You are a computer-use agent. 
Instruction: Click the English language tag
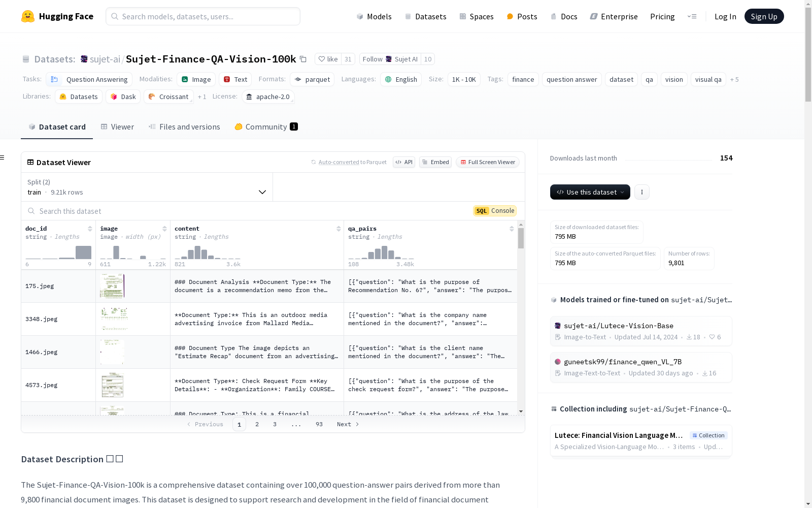[x=401, y=79]
